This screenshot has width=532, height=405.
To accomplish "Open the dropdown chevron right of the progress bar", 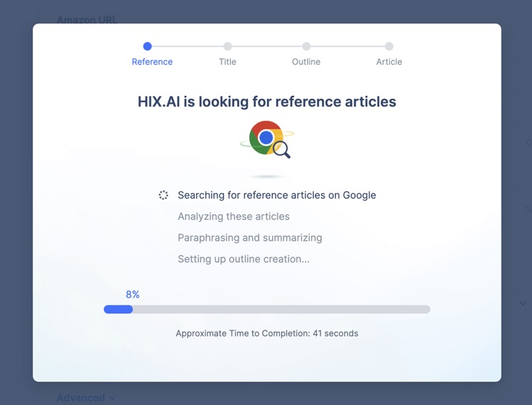I will click(x=523, y=303).
